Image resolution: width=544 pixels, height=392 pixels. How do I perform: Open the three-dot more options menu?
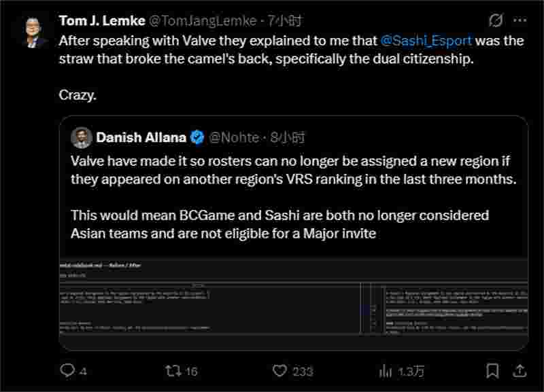coord(520,20)
